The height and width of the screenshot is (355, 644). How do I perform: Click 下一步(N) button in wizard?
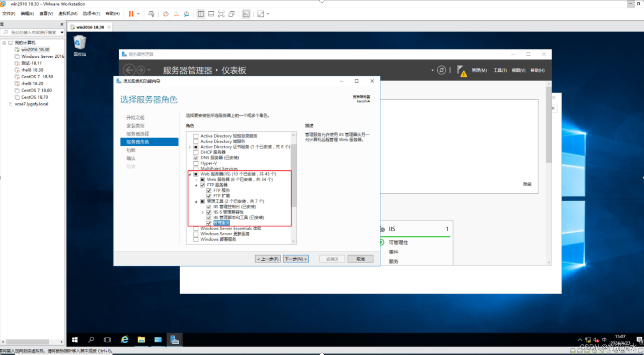pos(296,259)
